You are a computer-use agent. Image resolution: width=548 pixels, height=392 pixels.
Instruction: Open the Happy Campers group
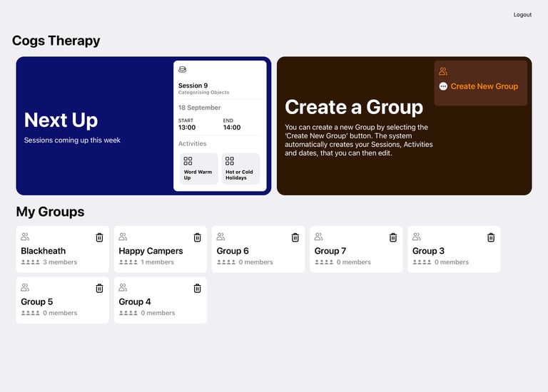click(161, 249)
